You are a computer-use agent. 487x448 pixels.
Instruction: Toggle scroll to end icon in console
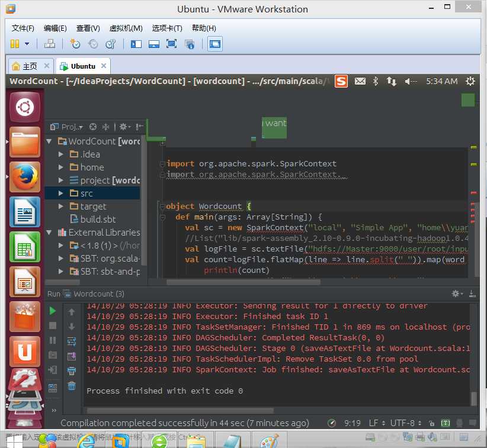[72, 356]
